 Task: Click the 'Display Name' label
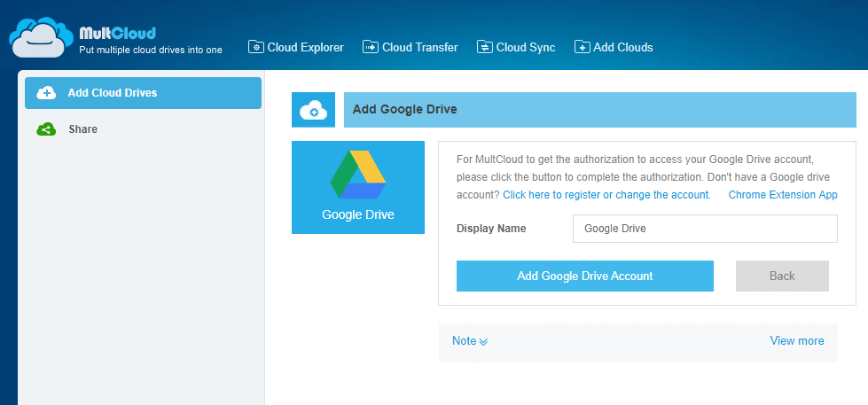[491, 229]
